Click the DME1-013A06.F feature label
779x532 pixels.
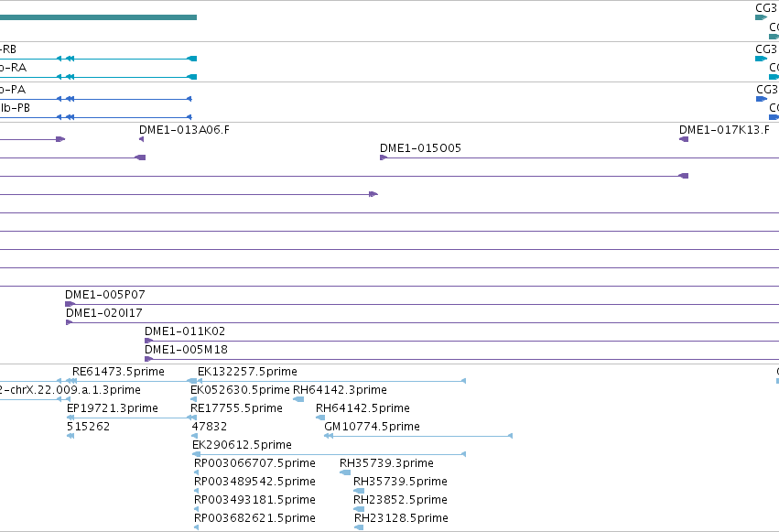click(x=184, y=130)
